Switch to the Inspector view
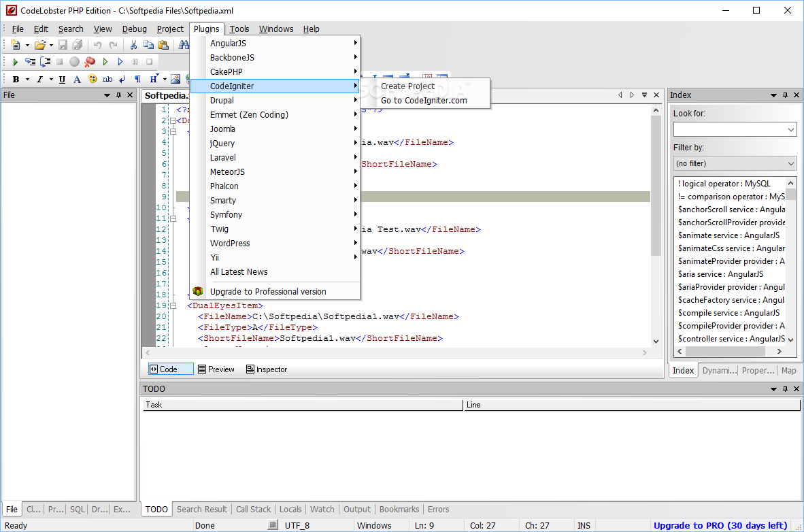Screen dimensions: 804x532 point(267,369)
